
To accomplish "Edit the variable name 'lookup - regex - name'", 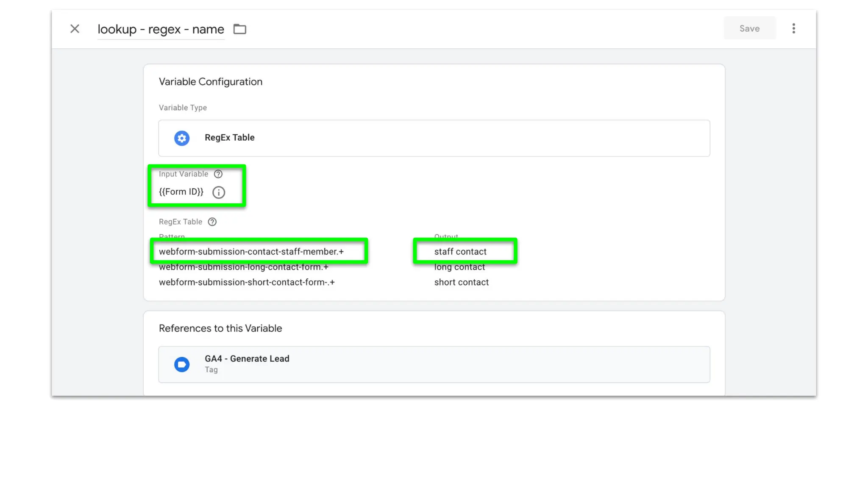I will click(161, 29).
